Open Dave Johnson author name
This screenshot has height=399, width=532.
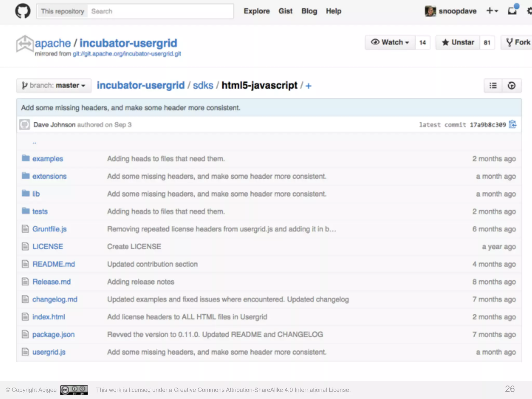pos(54,125)
